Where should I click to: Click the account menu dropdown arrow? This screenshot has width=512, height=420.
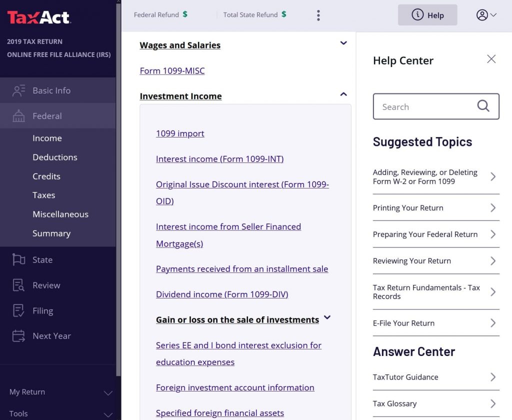pyautogui.click(x=493, y=15)
